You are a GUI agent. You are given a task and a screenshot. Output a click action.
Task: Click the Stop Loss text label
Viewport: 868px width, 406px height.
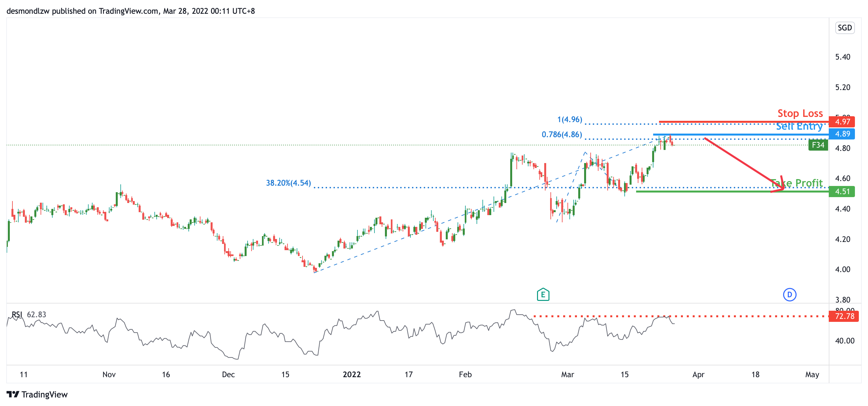pos(800,113)
